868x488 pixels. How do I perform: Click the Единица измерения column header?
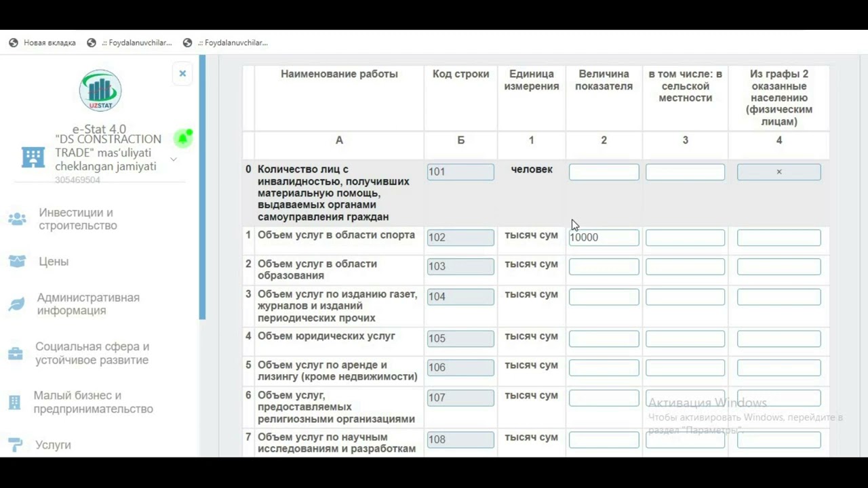pos(532,80)
